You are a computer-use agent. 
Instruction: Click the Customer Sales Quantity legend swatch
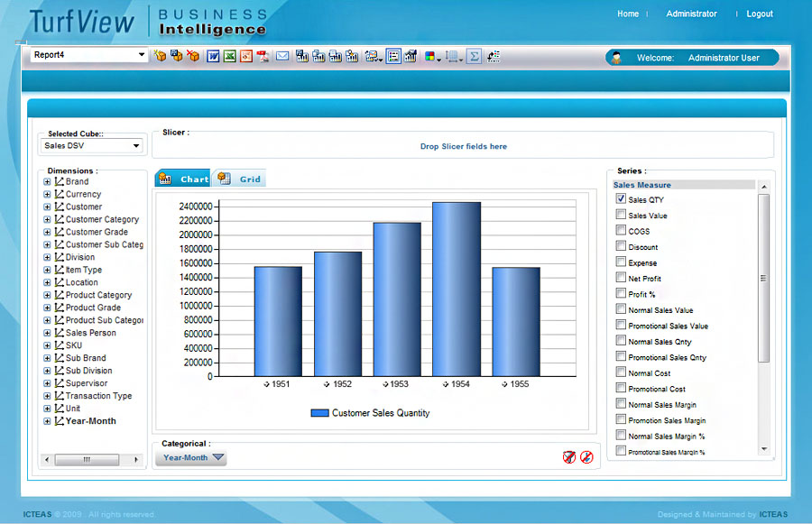pos(319,413)
